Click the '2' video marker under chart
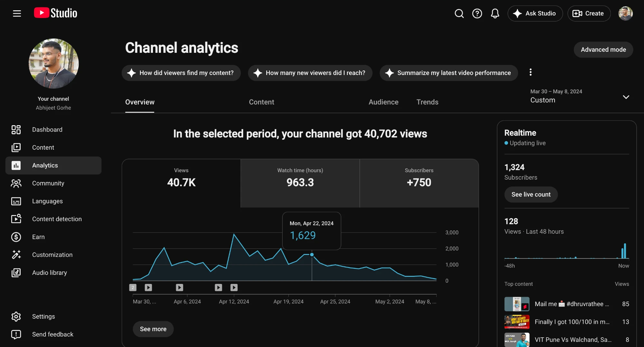 point(133,287)
